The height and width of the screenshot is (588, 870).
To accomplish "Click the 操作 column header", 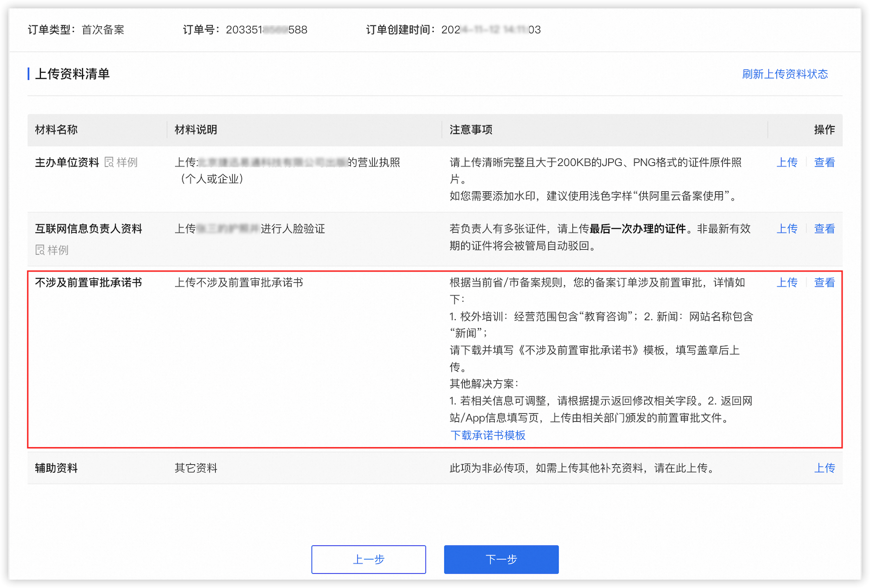I will pyautogui.click(x=824, y=130).
